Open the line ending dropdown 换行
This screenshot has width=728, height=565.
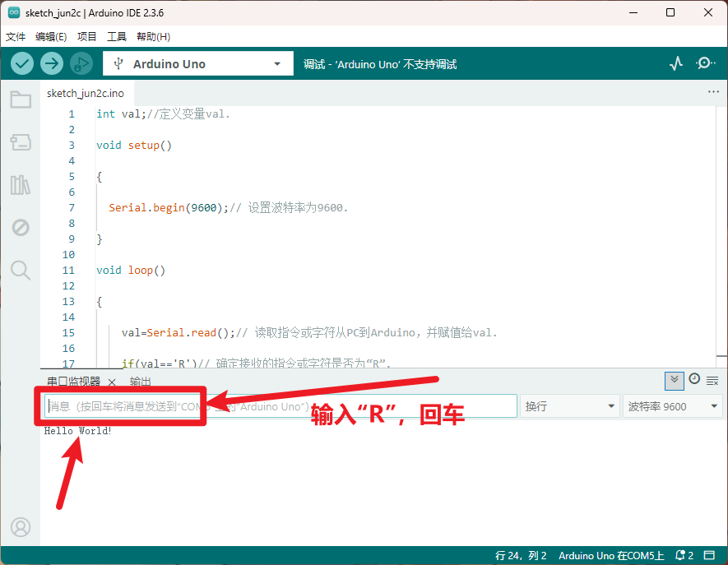(570, 406)
